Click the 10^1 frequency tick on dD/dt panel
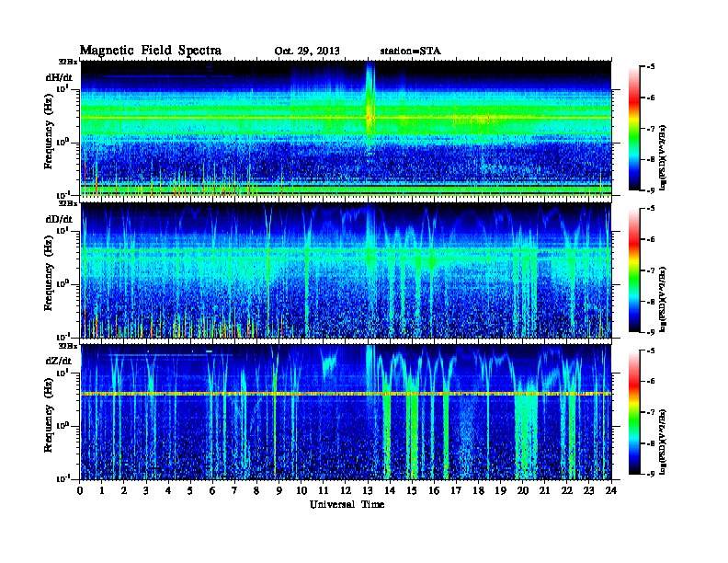Image resolution: width=728 pixels, height=563 pixels. (x=62, y=231)
